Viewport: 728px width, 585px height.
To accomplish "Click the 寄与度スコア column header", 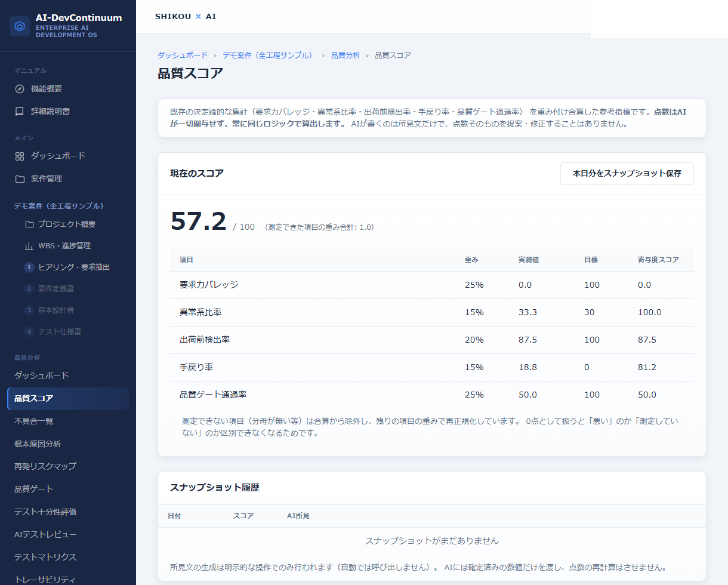I will [x=658, y=260].
